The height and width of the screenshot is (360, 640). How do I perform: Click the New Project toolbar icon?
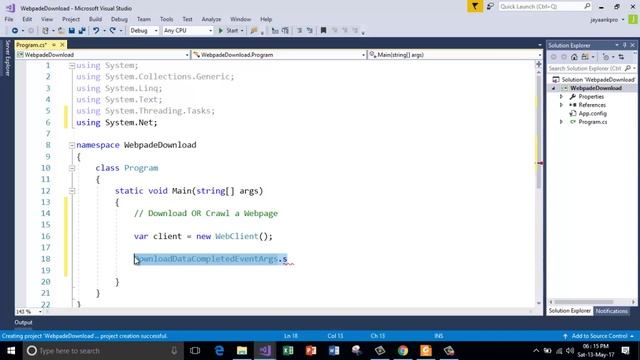[45, 31]
